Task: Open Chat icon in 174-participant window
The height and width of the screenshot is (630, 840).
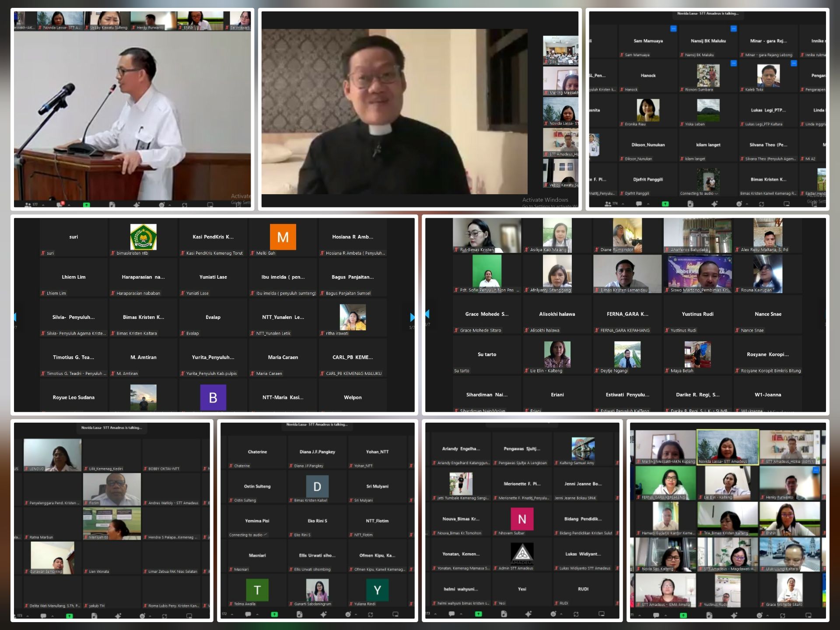Action: pyautogui.click(x=639, y=203)
